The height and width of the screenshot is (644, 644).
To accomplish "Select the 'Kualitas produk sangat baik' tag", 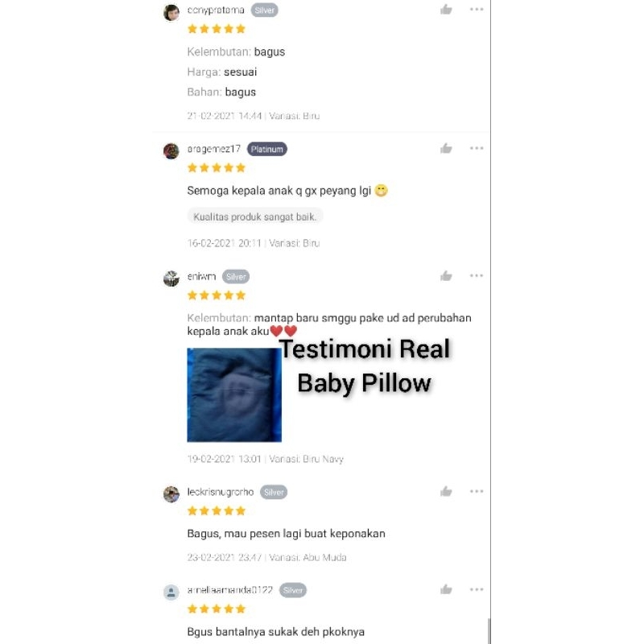I will pos(254,217).
